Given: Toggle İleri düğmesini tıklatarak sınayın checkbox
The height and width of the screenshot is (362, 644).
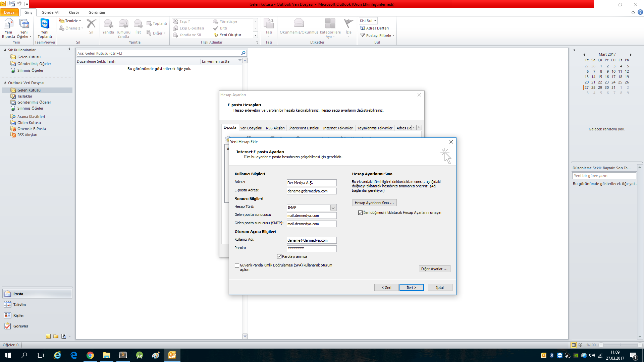Looking at the screenshot, I should pyautogui.click(x=361, y=213).
